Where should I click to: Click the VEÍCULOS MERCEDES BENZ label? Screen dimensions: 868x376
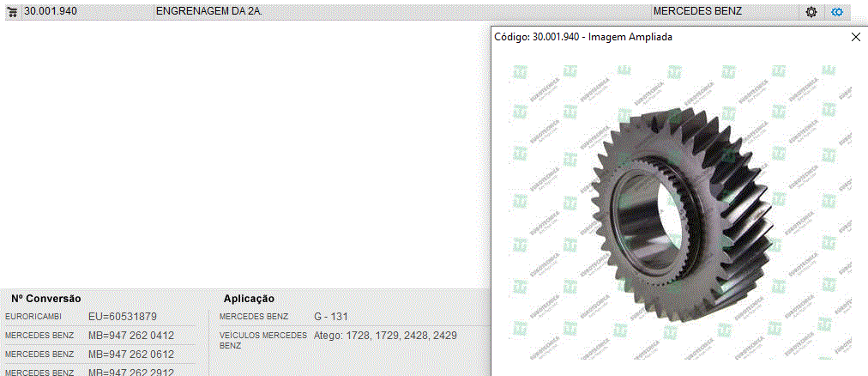click(262, 340)
